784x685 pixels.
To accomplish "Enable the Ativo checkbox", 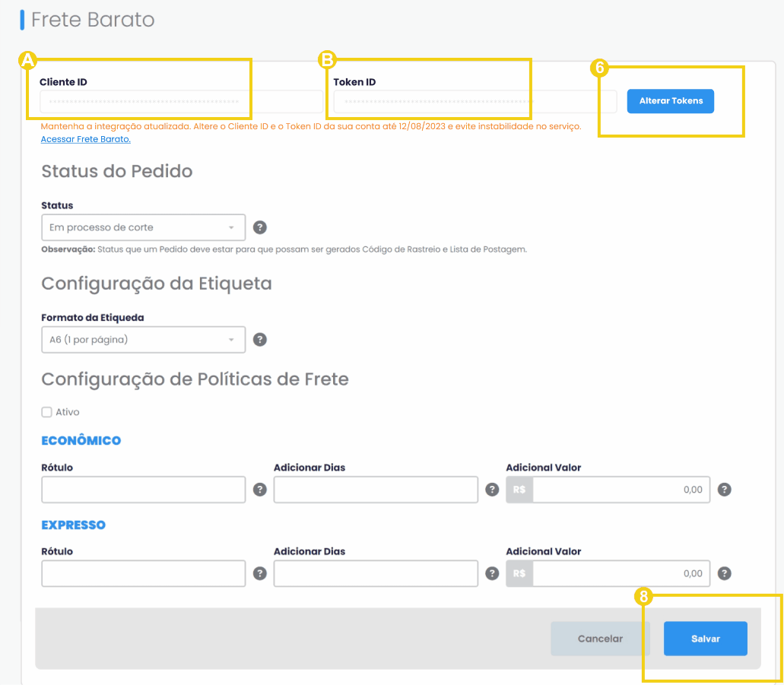I will tap(46, 412).
